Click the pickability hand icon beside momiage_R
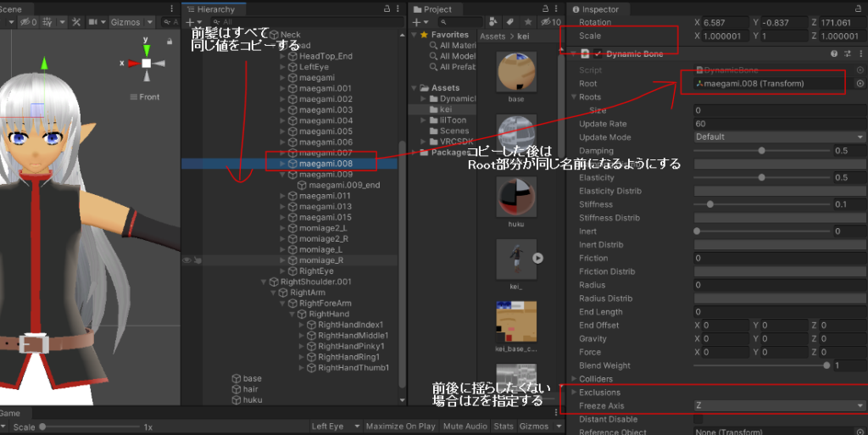Screen dimensions: 868x435 pyautogui.click(x=198, y=260)
